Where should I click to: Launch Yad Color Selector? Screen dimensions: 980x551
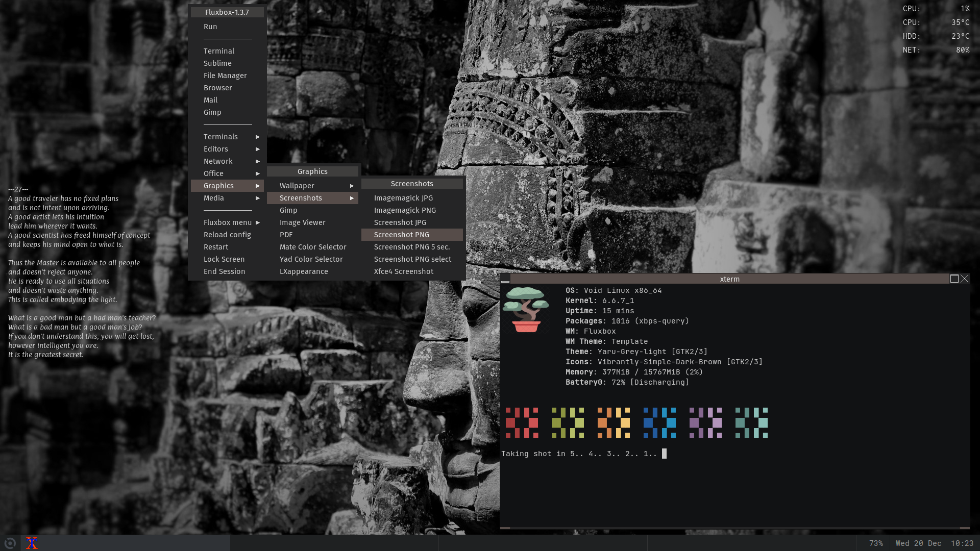click(312, 259)
